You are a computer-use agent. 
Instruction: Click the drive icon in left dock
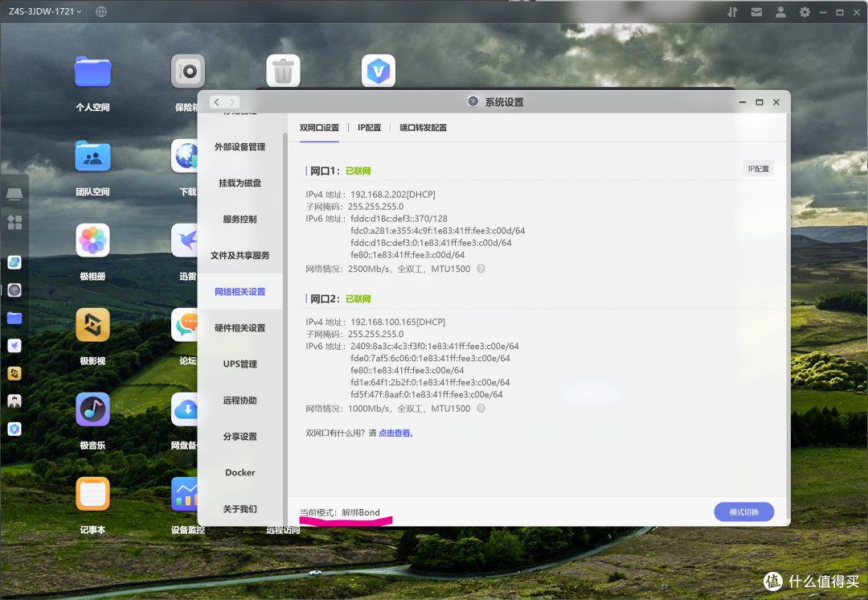pos(14,194)
